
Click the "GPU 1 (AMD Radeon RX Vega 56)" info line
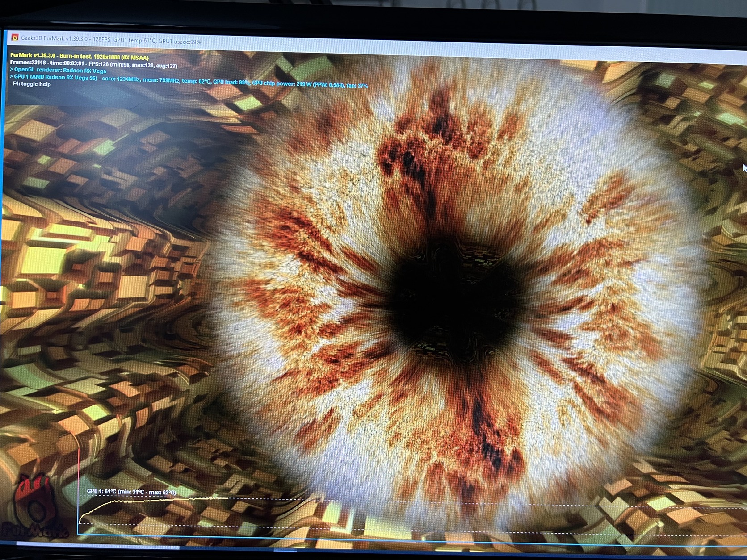pyautogui.click(x=189, y=80)
